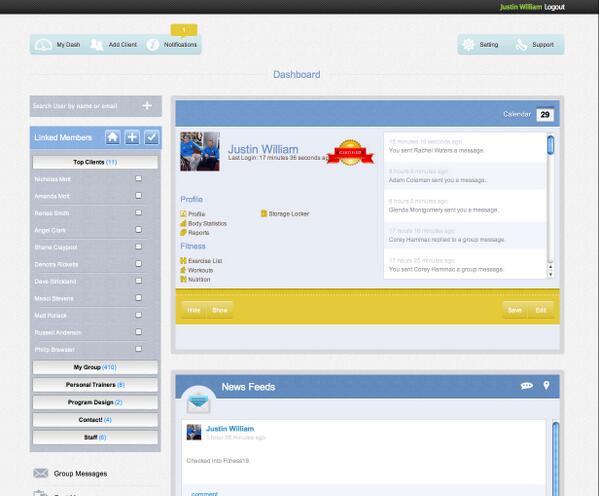
Task: Click the Calendar label in the panel header
Action: (517, 114)
